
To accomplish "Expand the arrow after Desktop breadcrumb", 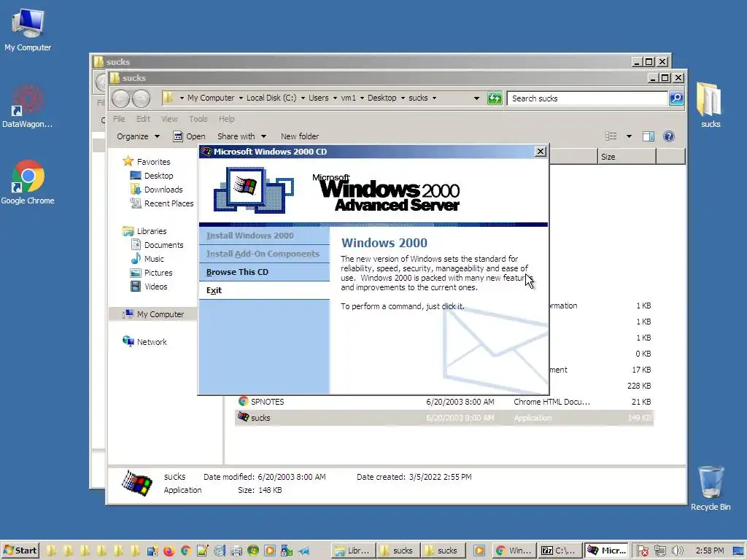I will tap(403, 98).
